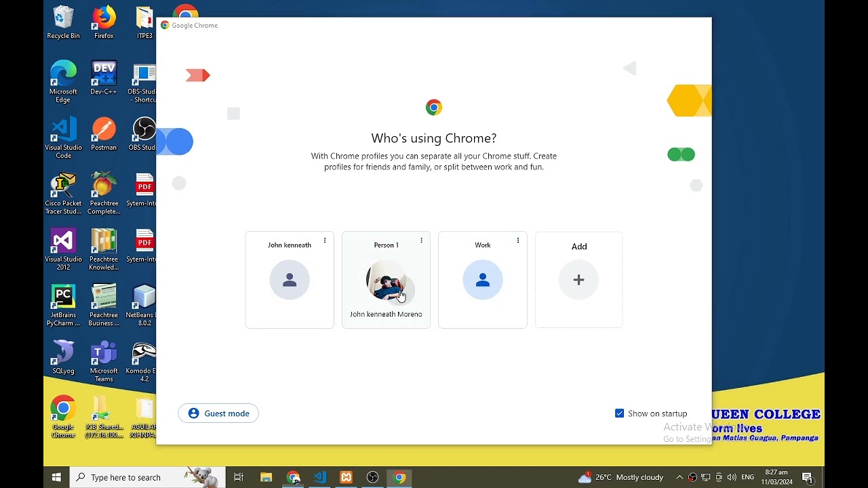Open the network icon in system tray

(706, 477)
